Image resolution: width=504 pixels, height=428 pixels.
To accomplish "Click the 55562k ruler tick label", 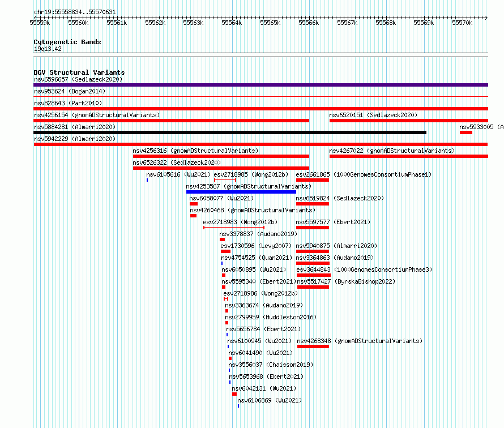I will coord(155,23).
